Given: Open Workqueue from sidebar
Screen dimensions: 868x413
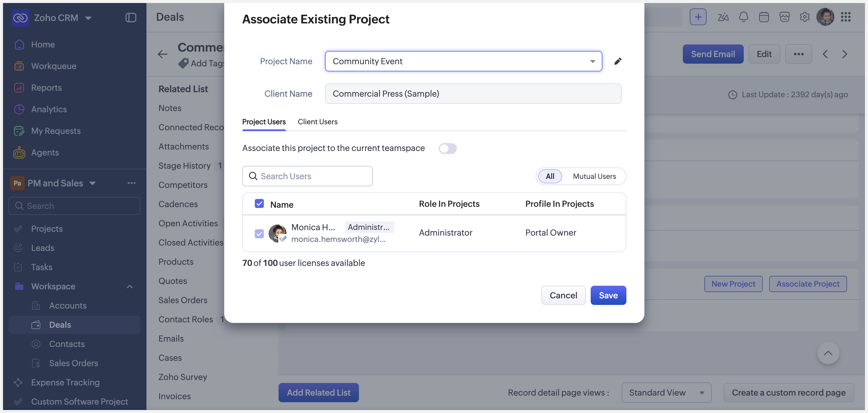Looking at the screenshot, I should pos(54,66).
